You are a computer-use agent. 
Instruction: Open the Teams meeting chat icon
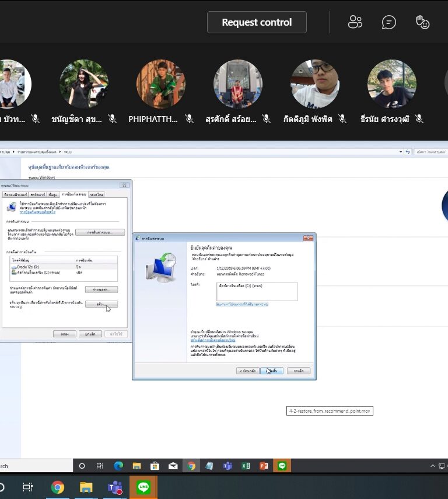[389, 22]
